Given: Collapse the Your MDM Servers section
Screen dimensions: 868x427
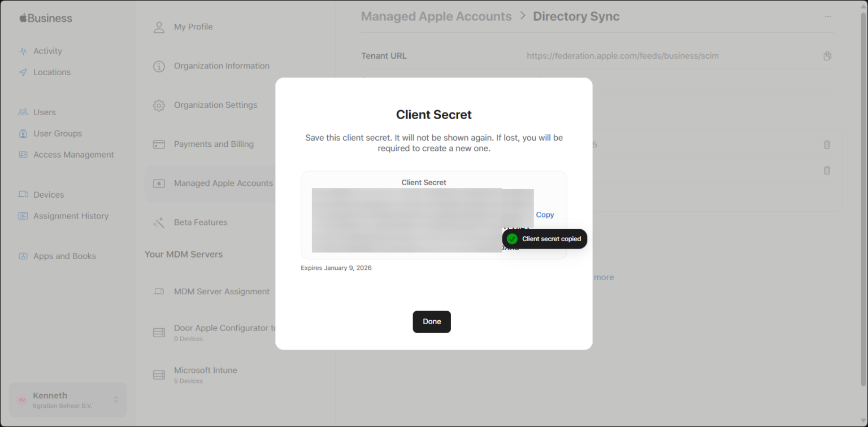Looking at the screenshot, I should [x=184, y=254].
